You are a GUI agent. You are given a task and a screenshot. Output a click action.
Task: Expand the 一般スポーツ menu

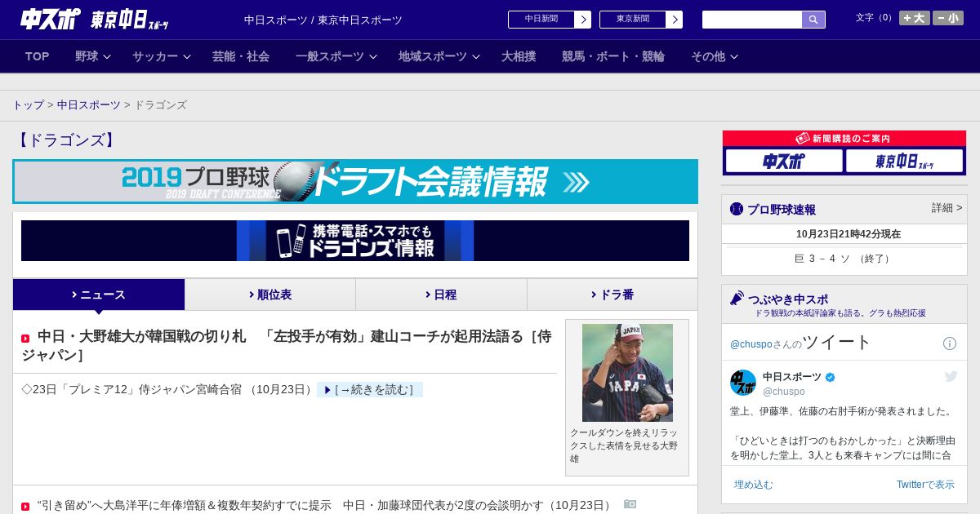(x=336, y=56)
